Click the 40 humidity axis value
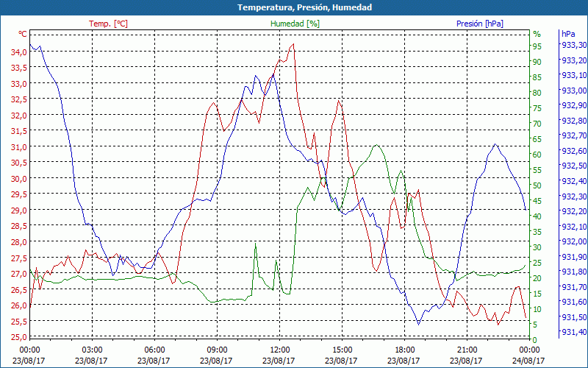Viewport: 588px width, 368px height. (x=537, y=216)
